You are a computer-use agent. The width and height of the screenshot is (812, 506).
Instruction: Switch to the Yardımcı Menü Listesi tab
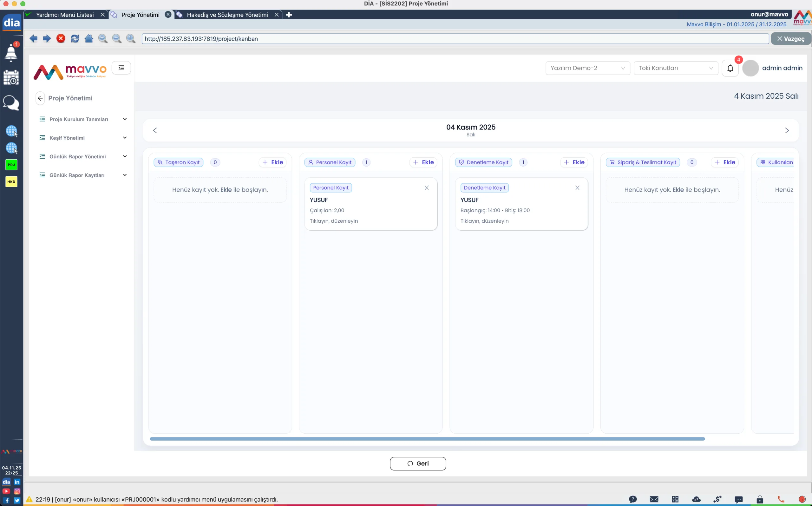(x=65, y=14)
